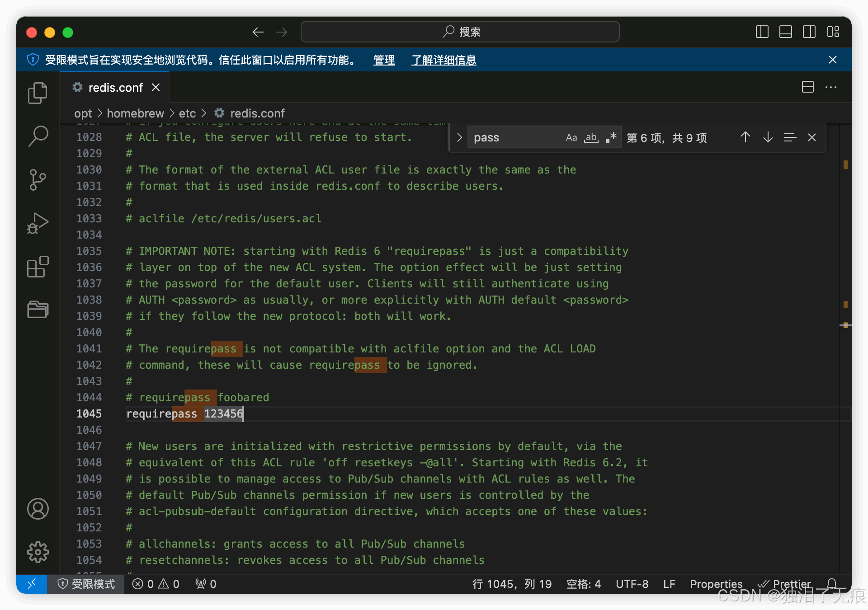Click the 了解详细信息 link
Image resolution: width=868 pixels, height=610 pixels.
click(443, 60)
